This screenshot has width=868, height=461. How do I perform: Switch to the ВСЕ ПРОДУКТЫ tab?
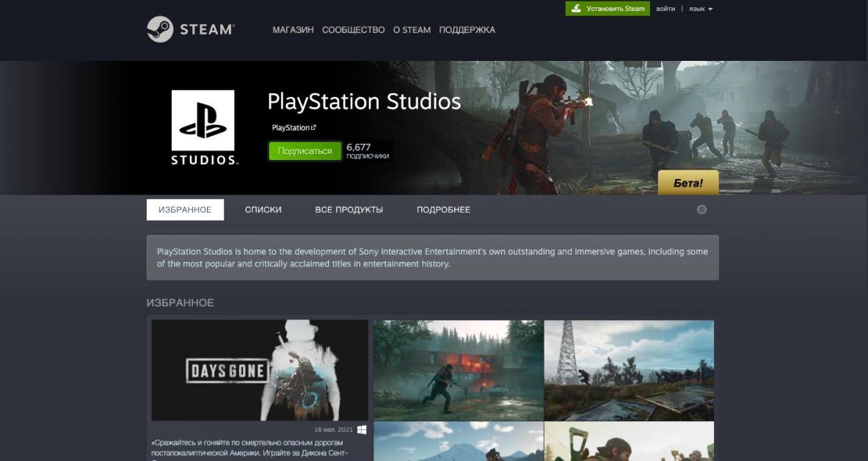click(x=349, y=209)
